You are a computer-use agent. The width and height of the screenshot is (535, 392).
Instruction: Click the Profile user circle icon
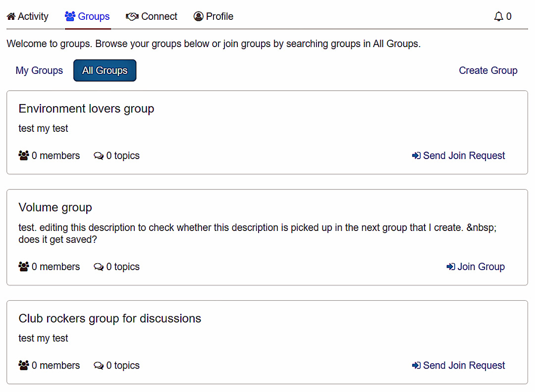(199, 17)
